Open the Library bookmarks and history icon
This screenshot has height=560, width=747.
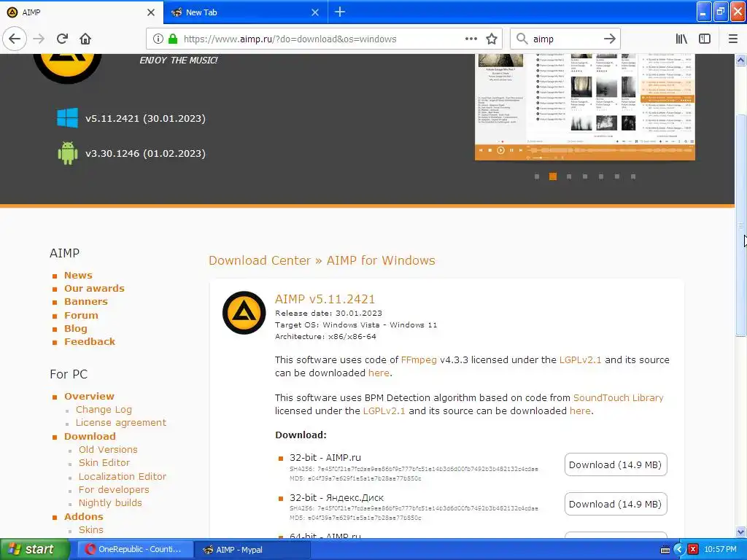(682, 39)
